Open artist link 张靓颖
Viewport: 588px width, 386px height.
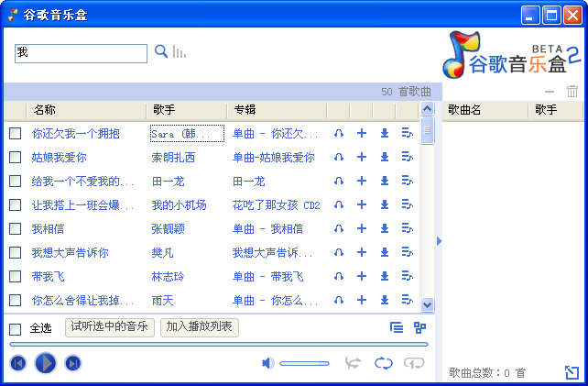click(168, 228)
